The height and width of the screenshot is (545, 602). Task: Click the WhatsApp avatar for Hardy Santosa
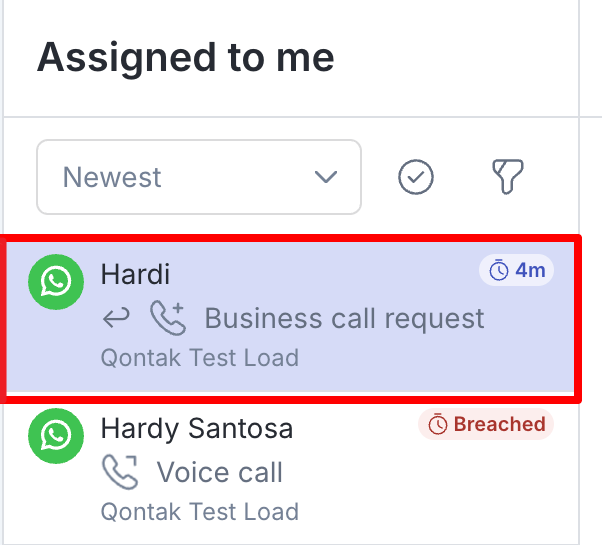[55, 435]
